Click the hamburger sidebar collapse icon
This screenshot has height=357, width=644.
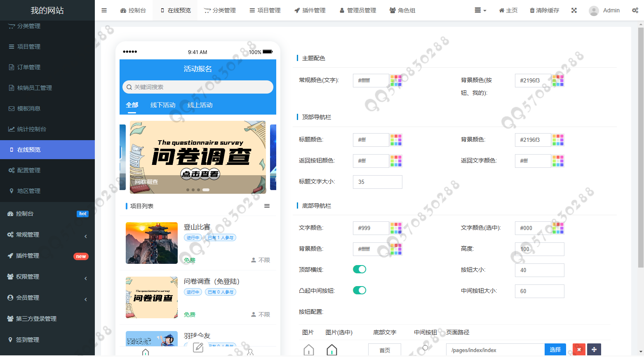104,10
